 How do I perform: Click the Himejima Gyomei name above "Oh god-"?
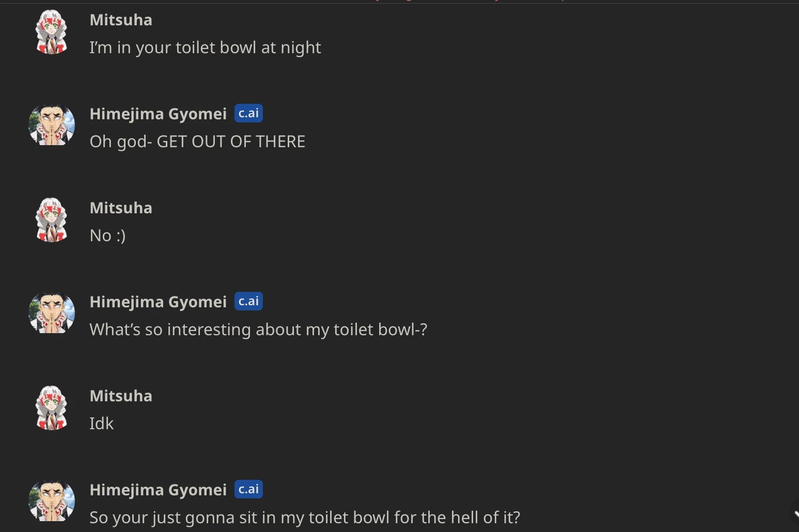tap(158, 114)
